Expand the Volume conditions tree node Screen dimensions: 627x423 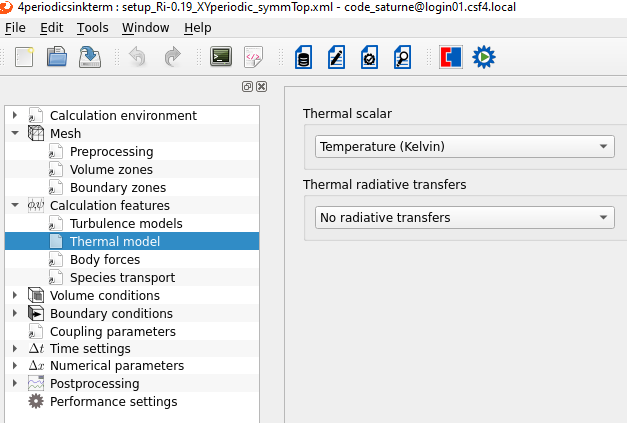pyautogui.click(x=15, y=295)
